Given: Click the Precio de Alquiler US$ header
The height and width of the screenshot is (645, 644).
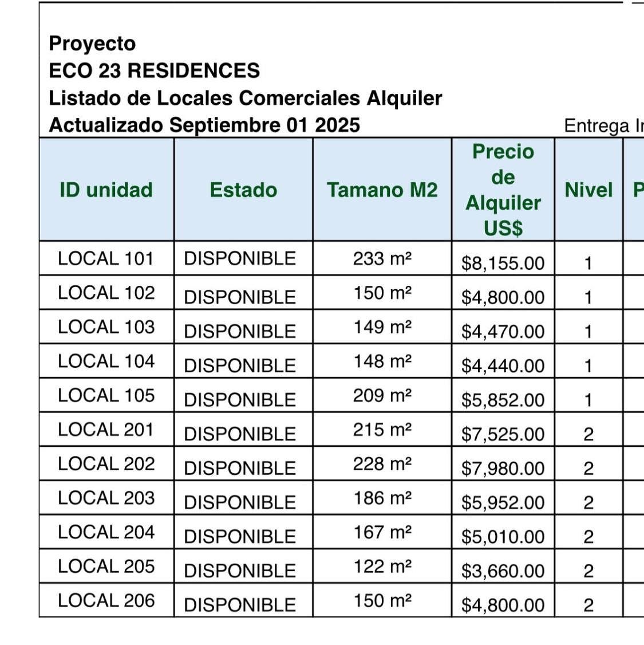Looking at the screenshot, I should click(x=503, y=190).
